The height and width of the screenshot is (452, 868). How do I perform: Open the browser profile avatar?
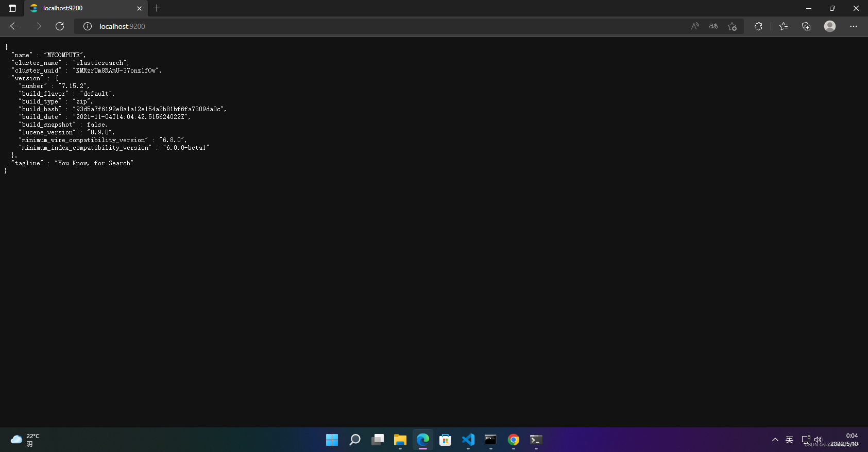[830, 26]
